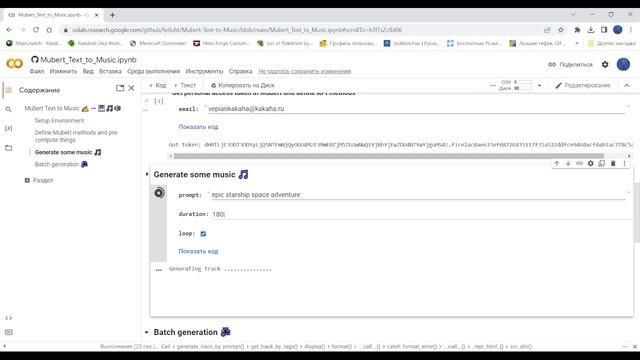
Task: Open the user account avatar
Action: [623, 64]
